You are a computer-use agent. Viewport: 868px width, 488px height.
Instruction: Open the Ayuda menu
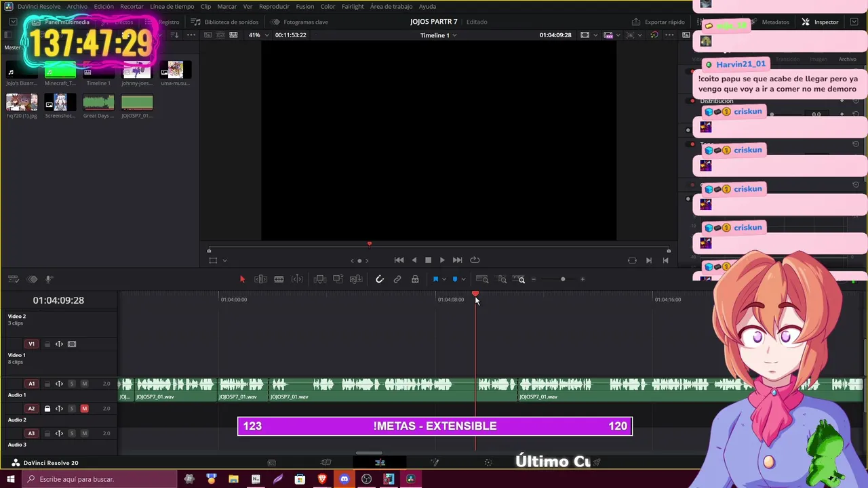coord(427,6)
